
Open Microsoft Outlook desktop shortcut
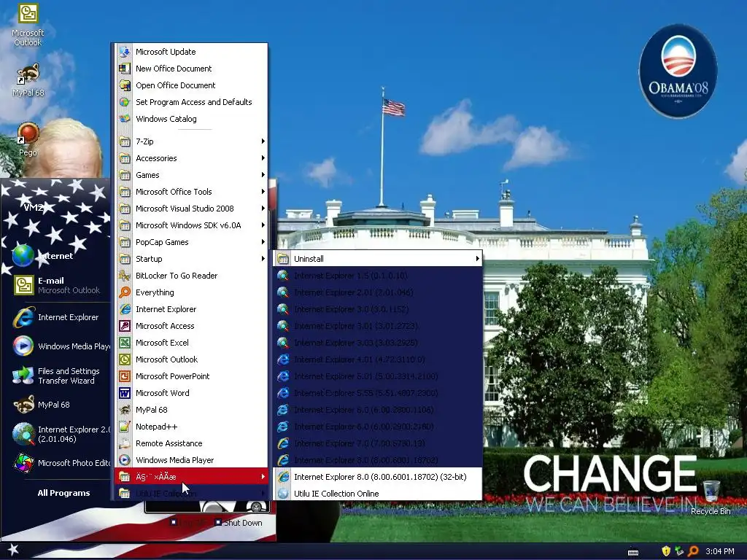click(28, 26)
